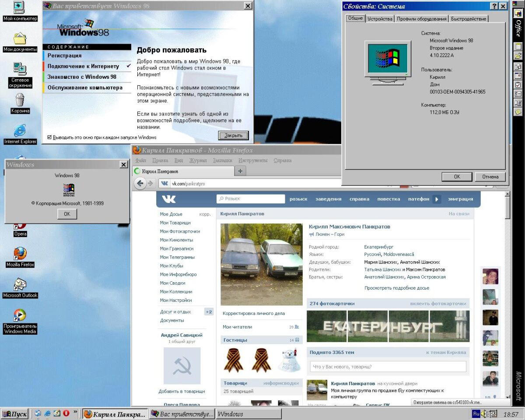Click the VK search field Розыск
The image size is (525, 420).
click(x=251, y=199)
